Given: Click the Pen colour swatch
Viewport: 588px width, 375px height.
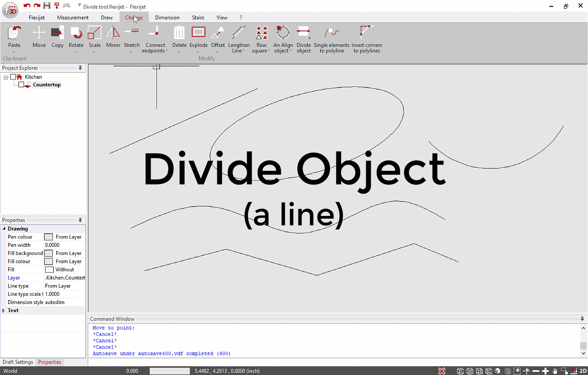Looking at the screenshot, I should click(49, 237).
